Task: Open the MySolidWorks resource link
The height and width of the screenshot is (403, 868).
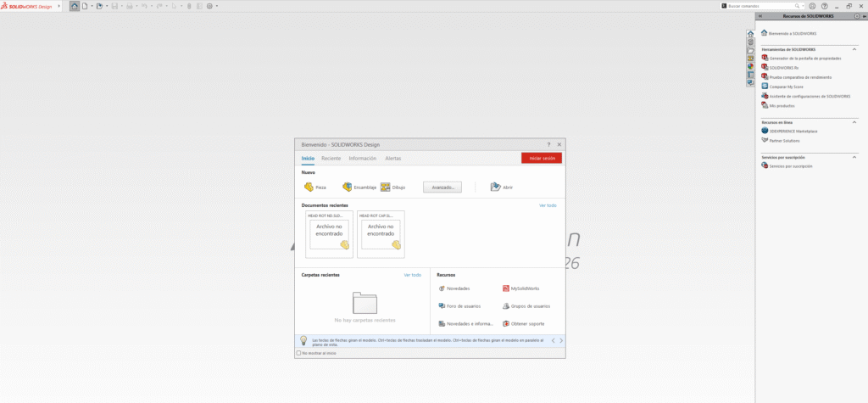Action: pos(521,288)
